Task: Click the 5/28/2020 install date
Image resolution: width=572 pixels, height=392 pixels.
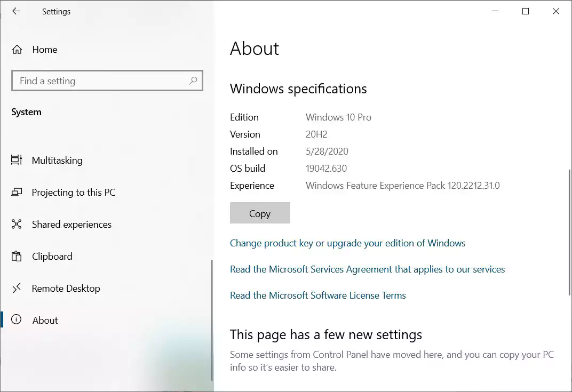Action: [327, 151]
